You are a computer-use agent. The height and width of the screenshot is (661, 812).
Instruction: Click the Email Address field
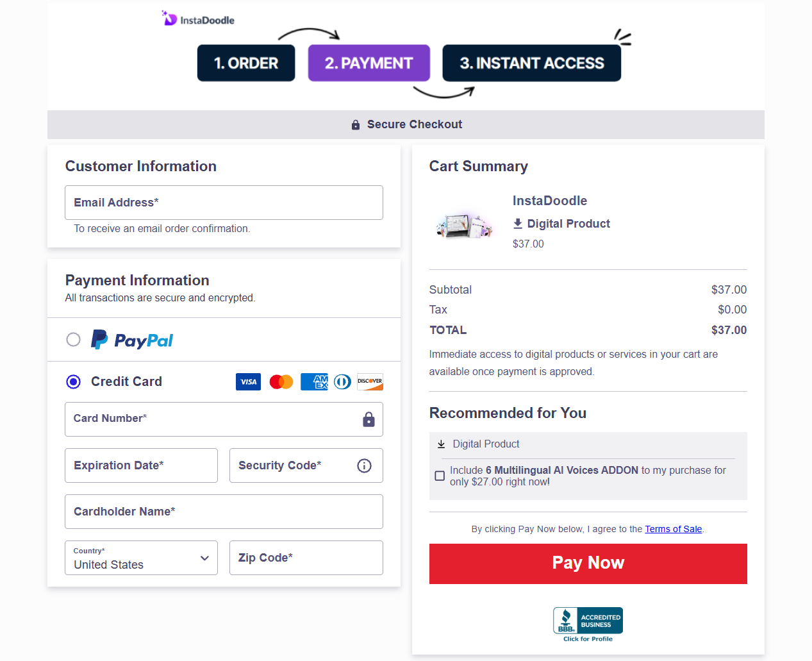pyautogui.click(x=224, y=203)
